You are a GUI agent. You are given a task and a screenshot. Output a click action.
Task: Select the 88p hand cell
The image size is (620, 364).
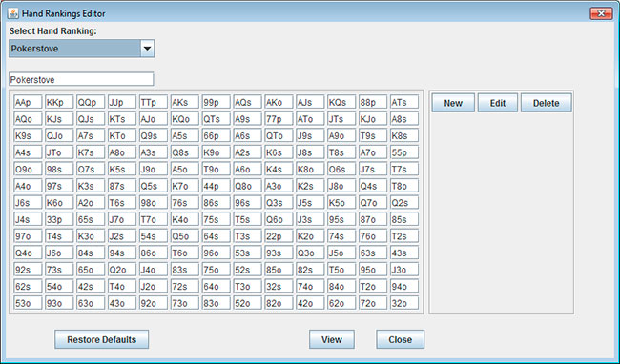(373, 102)
